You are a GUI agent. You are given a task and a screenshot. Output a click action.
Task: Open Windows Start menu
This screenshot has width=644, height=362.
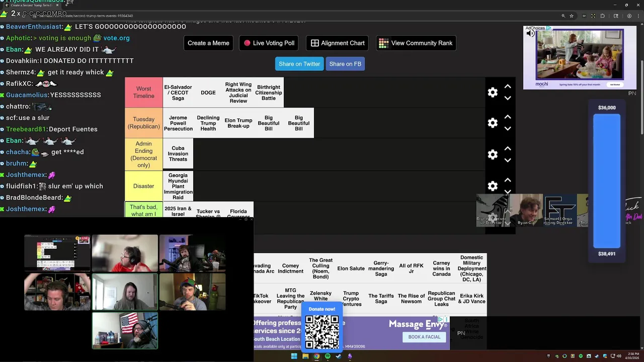[294, 356]
